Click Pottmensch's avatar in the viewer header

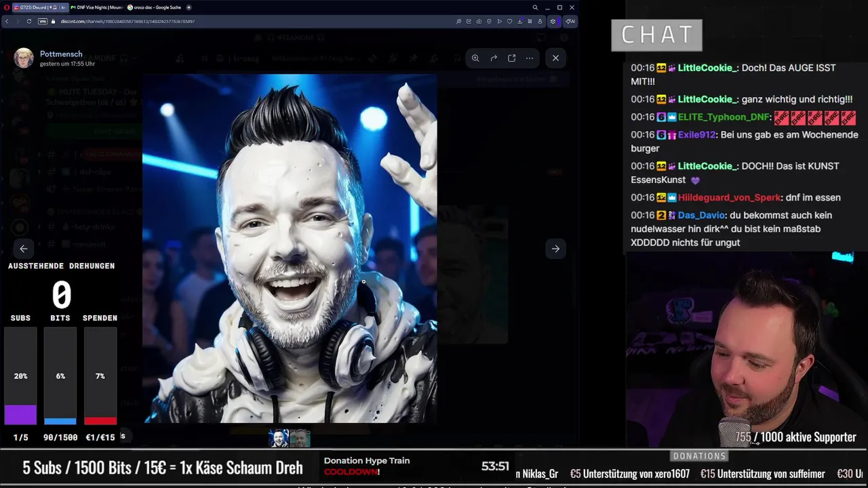point(24,58)
